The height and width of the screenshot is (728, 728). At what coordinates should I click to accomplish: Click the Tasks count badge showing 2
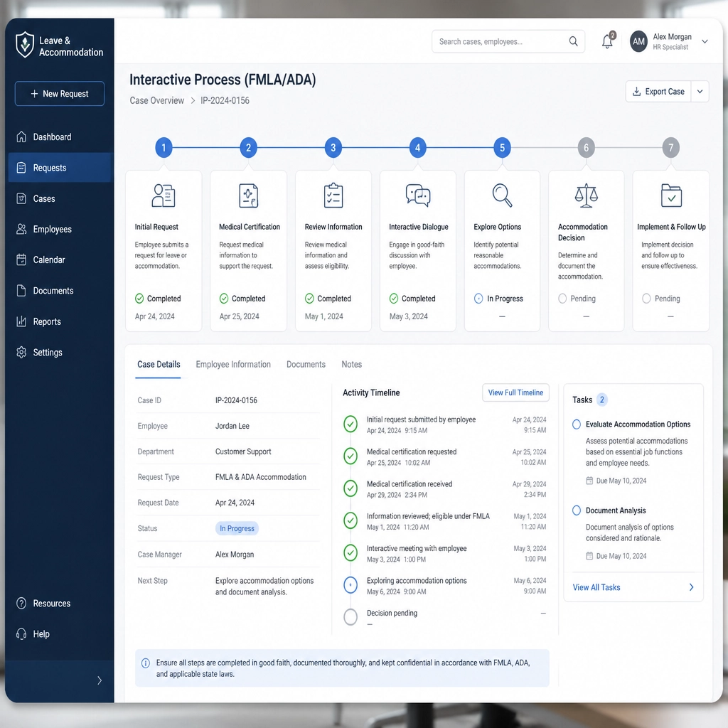click(x=601, y=400)
